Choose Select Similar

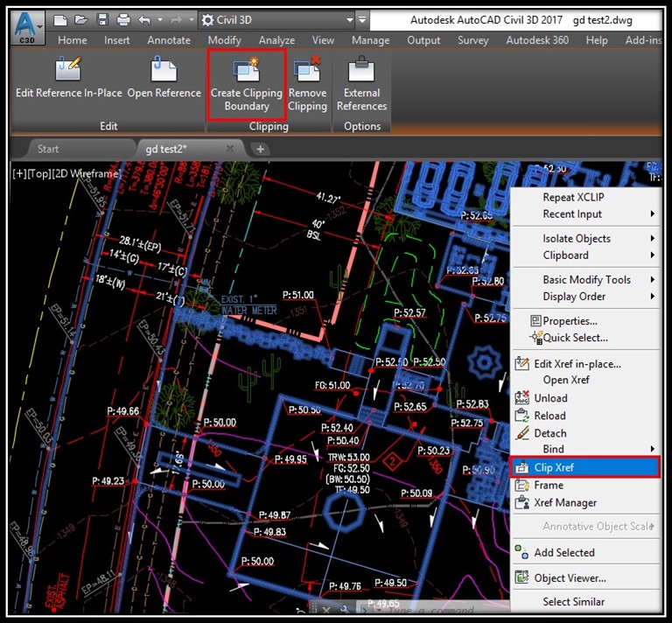(585, 602)
